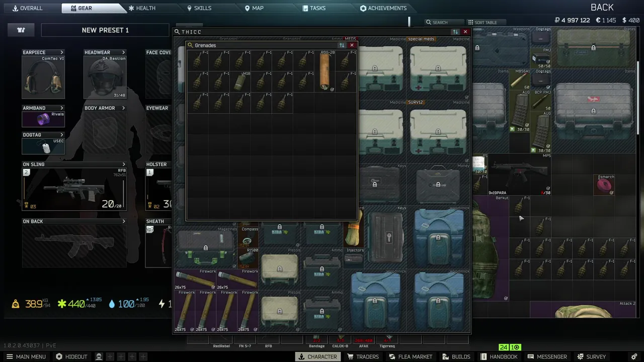Expand the ON SLING slot arrow
This screenshot has width=644, height=362.
pyautogui.click(x=124, y=164)
